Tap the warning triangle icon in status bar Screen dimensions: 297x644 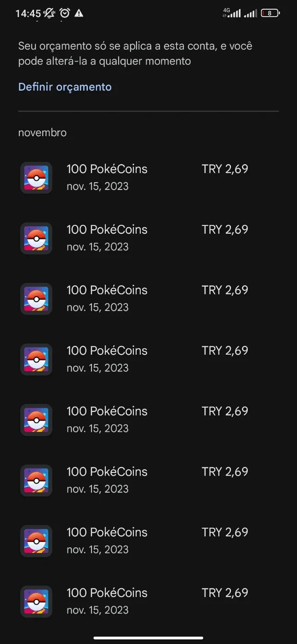79,13
